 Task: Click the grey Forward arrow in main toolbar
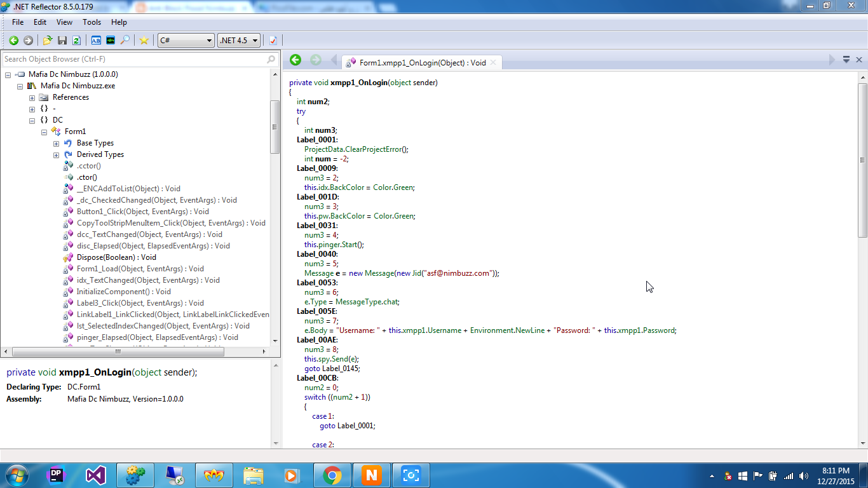[x=28, y=40]
